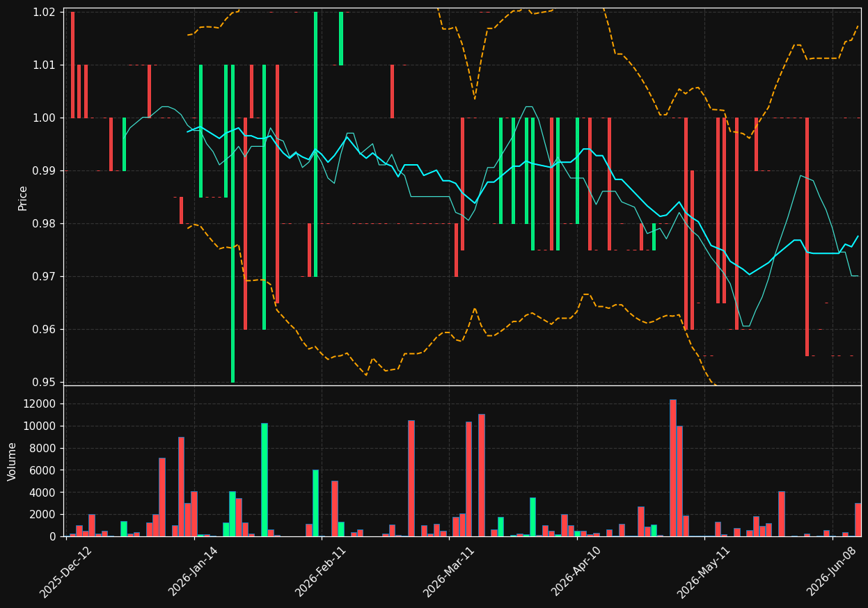Click the 0.98 price tick label
This screenshot has height=608, width=868.
(x=45, y=223)
